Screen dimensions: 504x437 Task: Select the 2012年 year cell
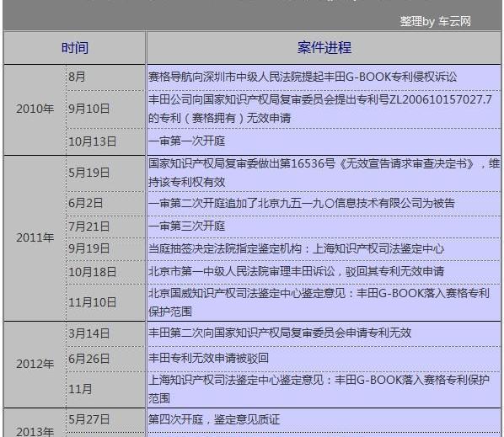coord(35,364)
